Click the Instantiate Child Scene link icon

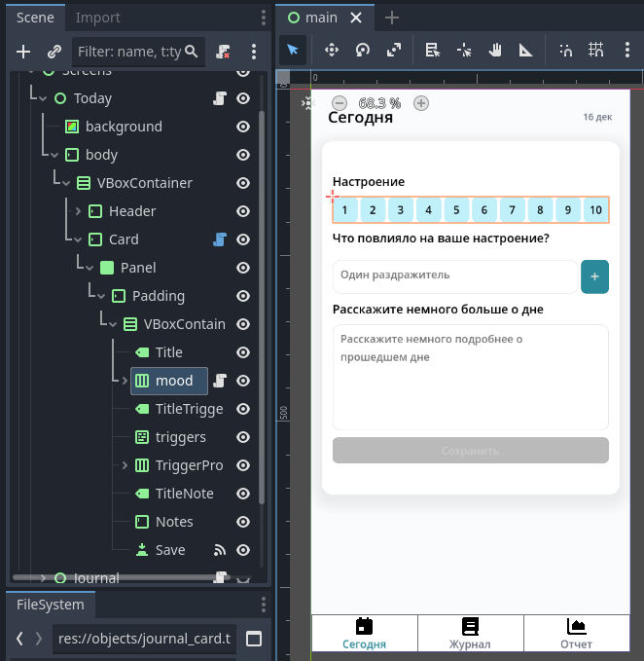click(x=54, y=52)
